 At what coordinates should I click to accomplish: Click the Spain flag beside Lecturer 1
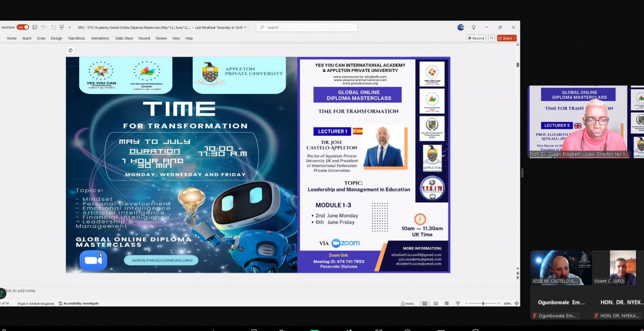pyautogui.click(x=357, y=131)
